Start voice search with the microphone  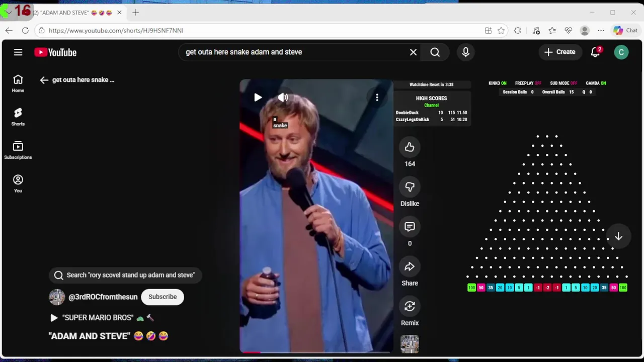point(466,52)
